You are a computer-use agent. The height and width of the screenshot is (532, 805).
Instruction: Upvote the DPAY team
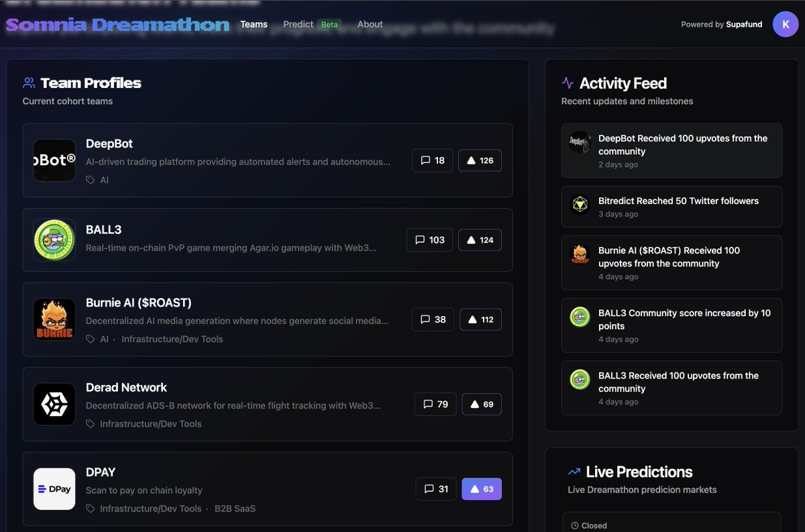click(x=482, y=488)
